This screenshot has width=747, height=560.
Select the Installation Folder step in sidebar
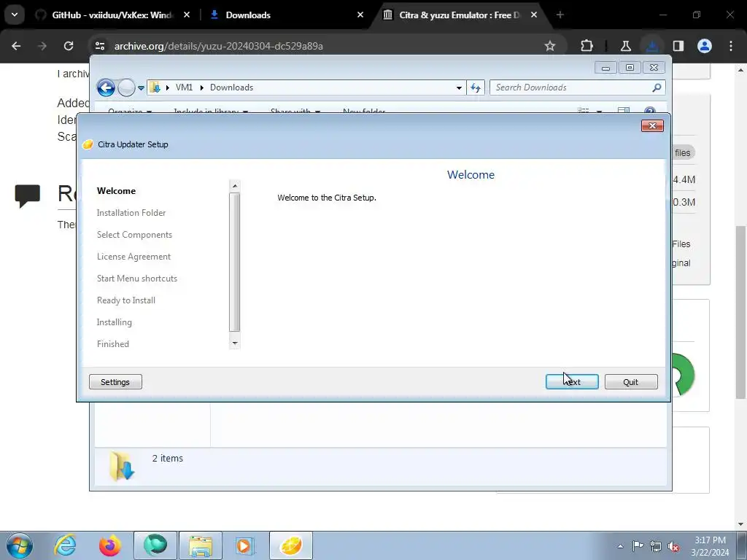[x=131, y=213]
